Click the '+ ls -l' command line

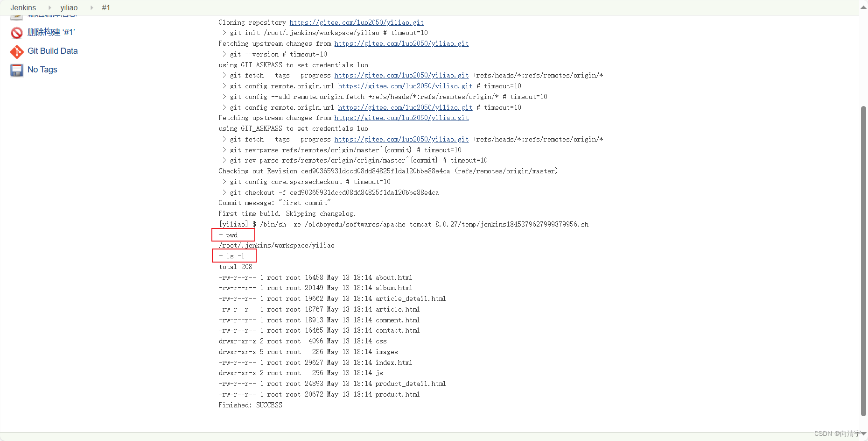231,256
